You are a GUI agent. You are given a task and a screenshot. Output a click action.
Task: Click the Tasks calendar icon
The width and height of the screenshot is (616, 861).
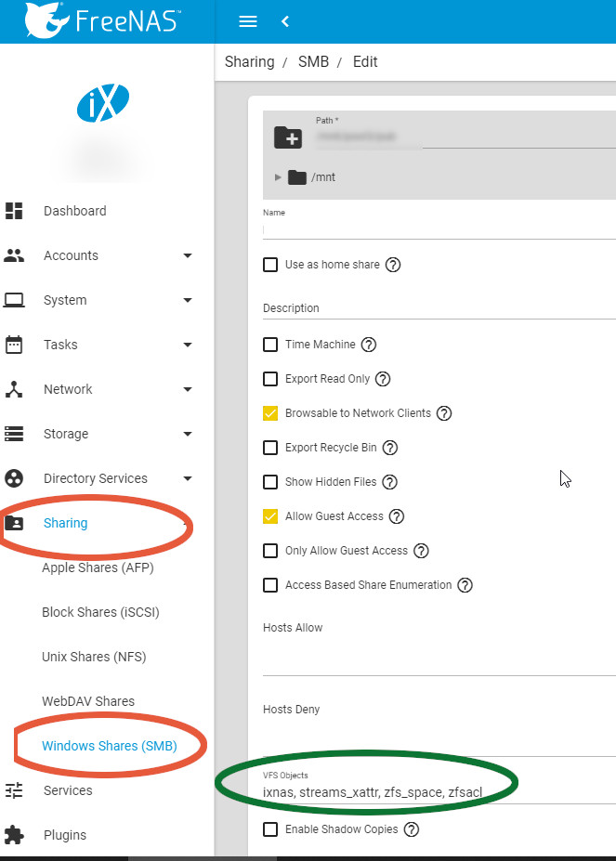[x=14, y=345]
